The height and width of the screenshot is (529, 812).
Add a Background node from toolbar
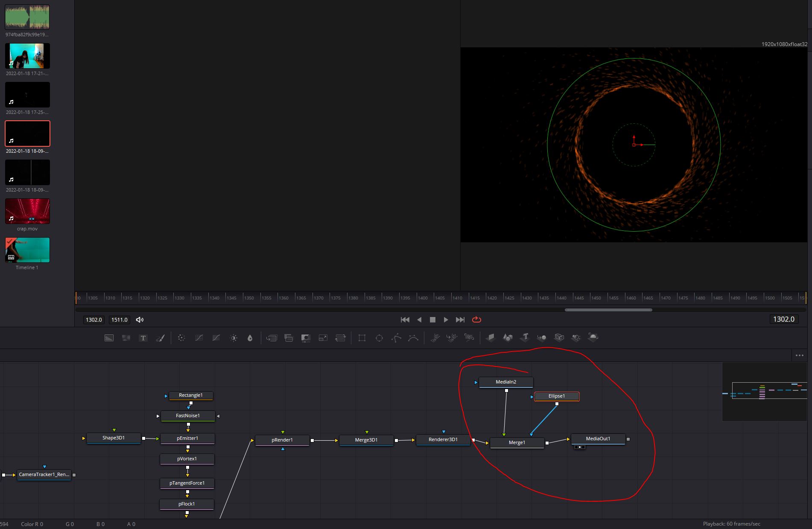coord(109,338)
